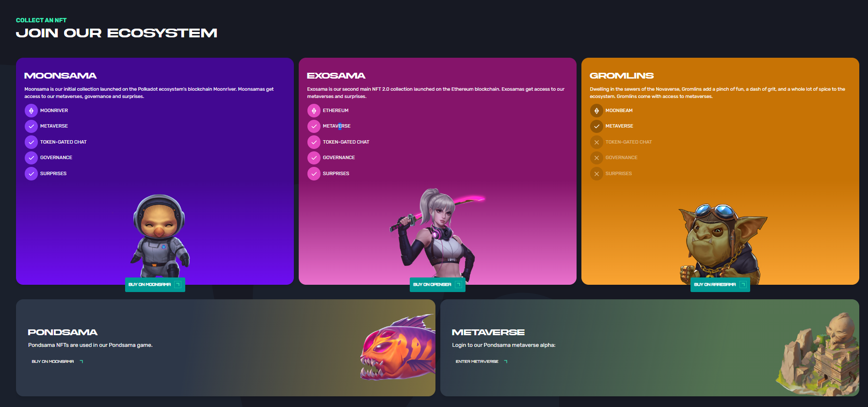Screen dimensions: 868x407
Task: Click 'Login to our Pondsama metaverse alpha:' text
Action: pos(504,345)
